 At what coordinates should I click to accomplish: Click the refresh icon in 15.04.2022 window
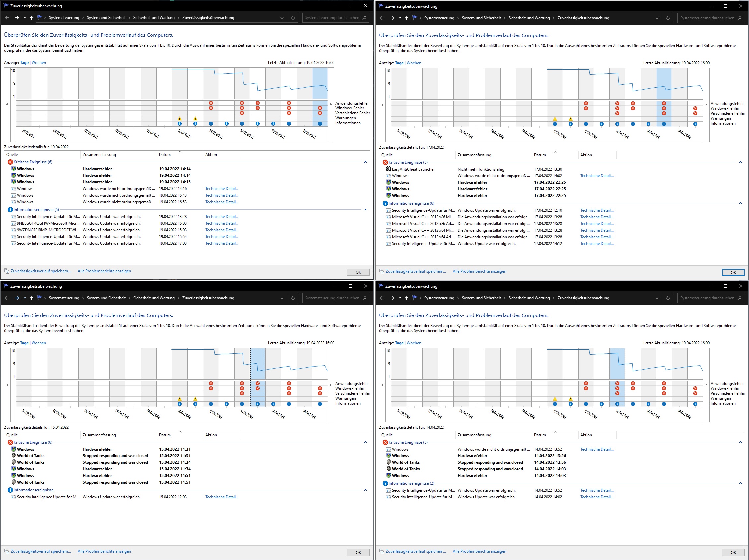pos(293,298)
